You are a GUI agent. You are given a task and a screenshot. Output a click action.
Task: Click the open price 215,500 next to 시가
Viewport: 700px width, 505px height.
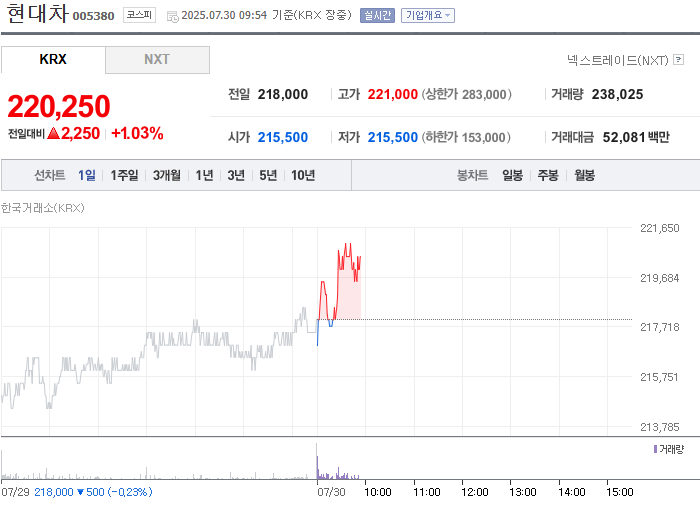click(x=283, y=137)
